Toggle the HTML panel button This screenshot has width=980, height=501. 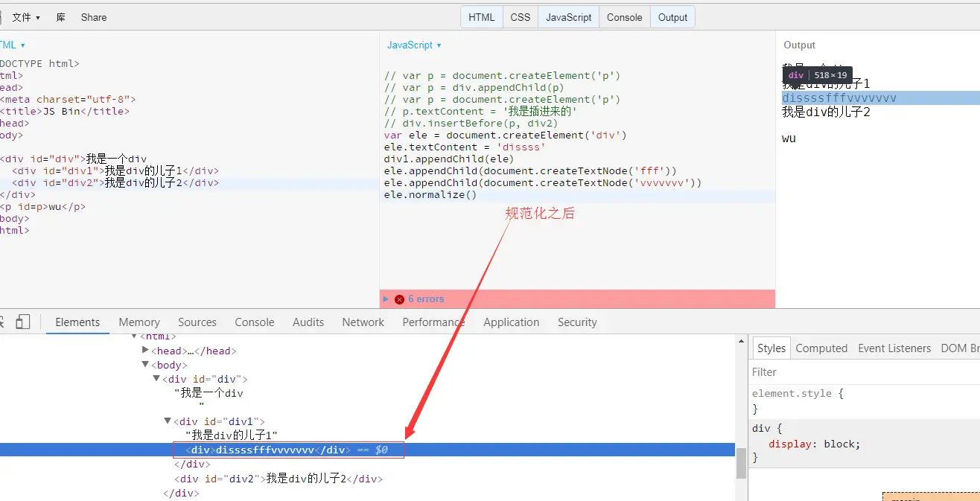(481, 17)
